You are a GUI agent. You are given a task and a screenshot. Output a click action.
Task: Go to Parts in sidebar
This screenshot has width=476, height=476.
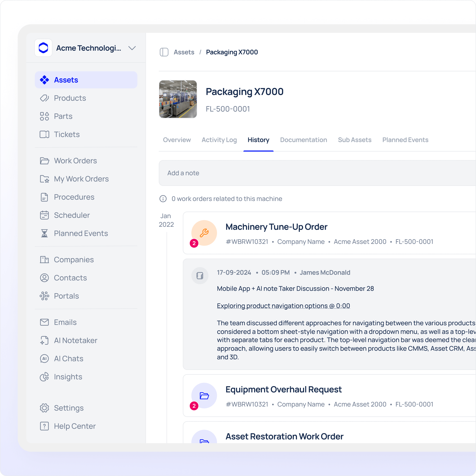[x=63, y=116]
